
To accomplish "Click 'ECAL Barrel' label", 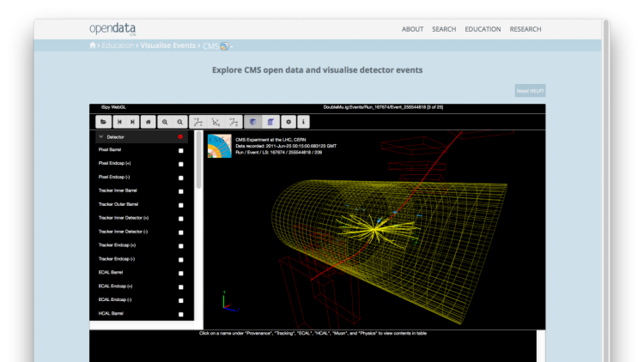I will tap(111, 273).
